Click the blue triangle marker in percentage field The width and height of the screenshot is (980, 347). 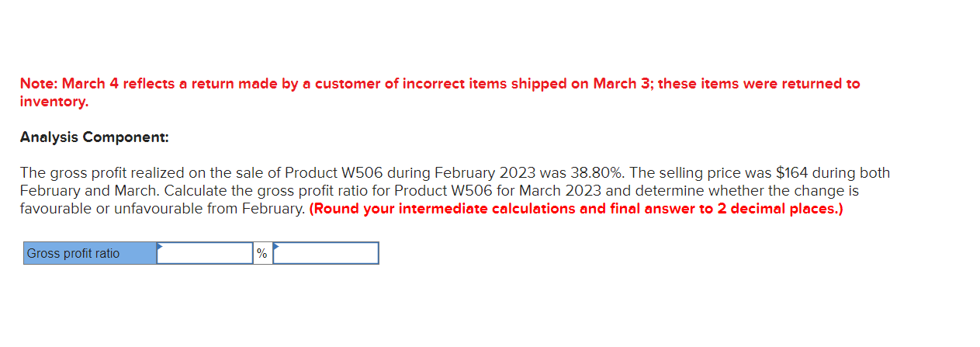point(160,246)
